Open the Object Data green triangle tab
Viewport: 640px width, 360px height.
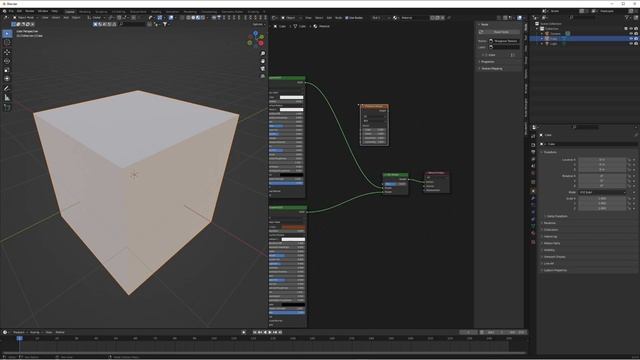533,227
